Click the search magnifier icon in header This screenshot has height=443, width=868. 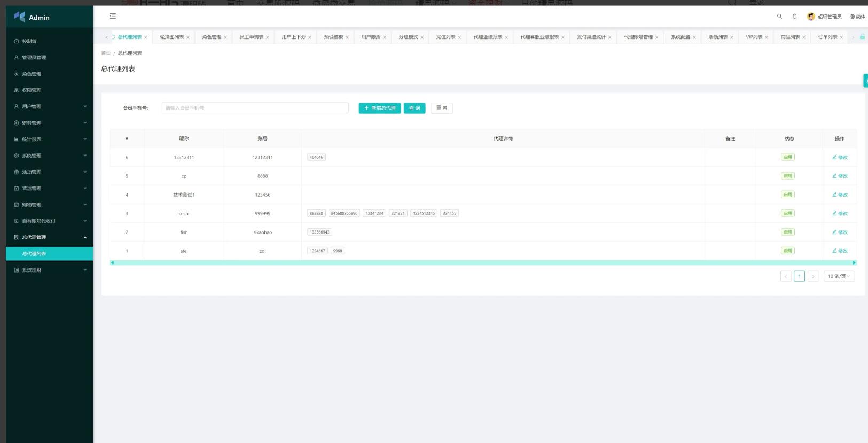point(779,17)
